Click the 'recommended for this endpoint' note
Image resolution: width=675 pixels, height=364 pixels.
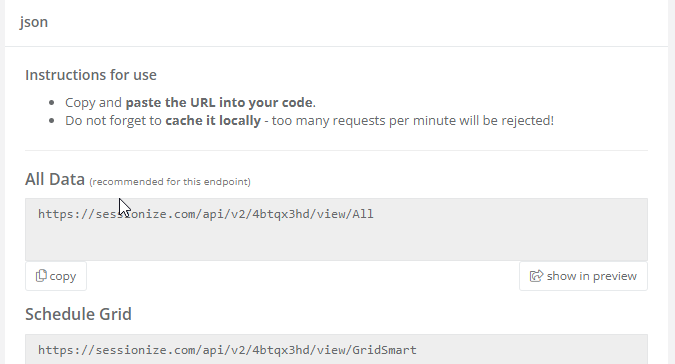170,182
